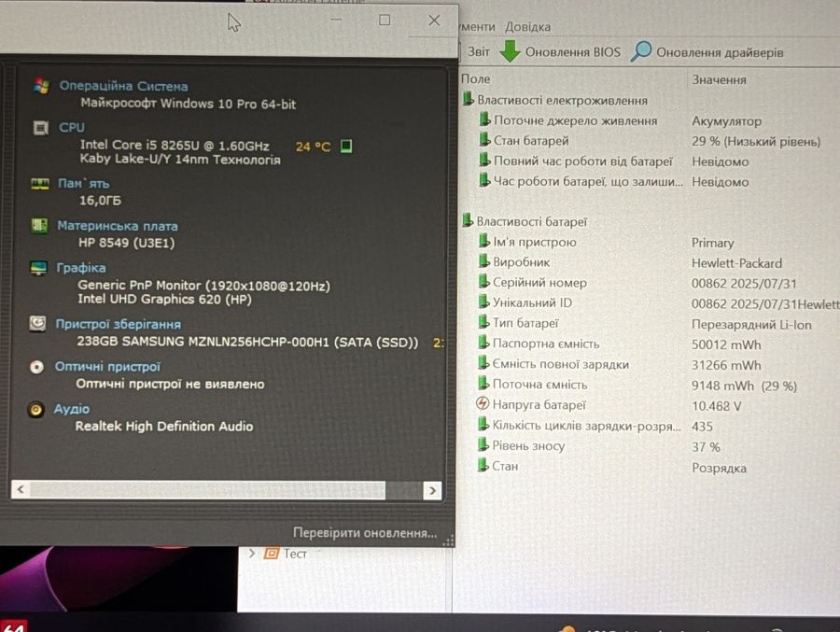Screen dimensions: 840x632
Task: Click the Напруга батареї voltage icon
Action: pos(483,403)
